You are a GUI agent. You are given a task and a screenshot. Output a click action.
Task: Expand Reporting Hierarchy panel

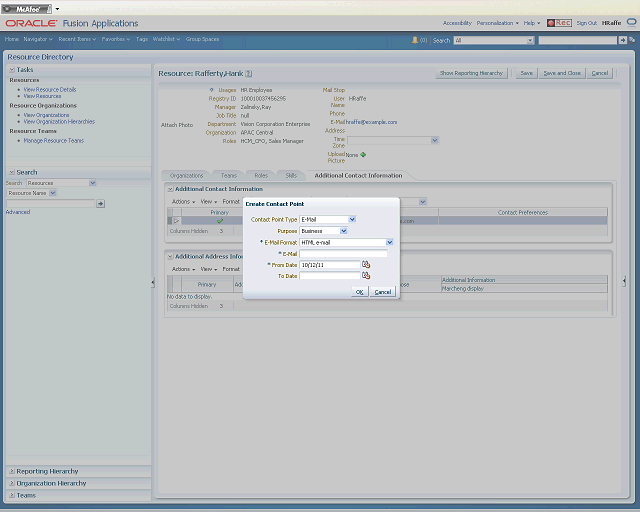pyautogui.click(x=12, y=471)
